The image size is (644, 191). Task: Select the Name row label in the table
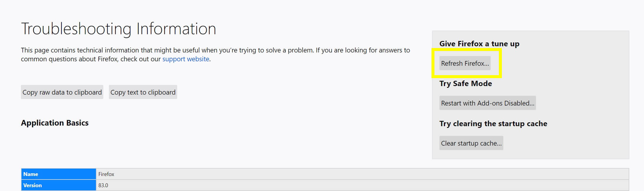tap(30, 174)
